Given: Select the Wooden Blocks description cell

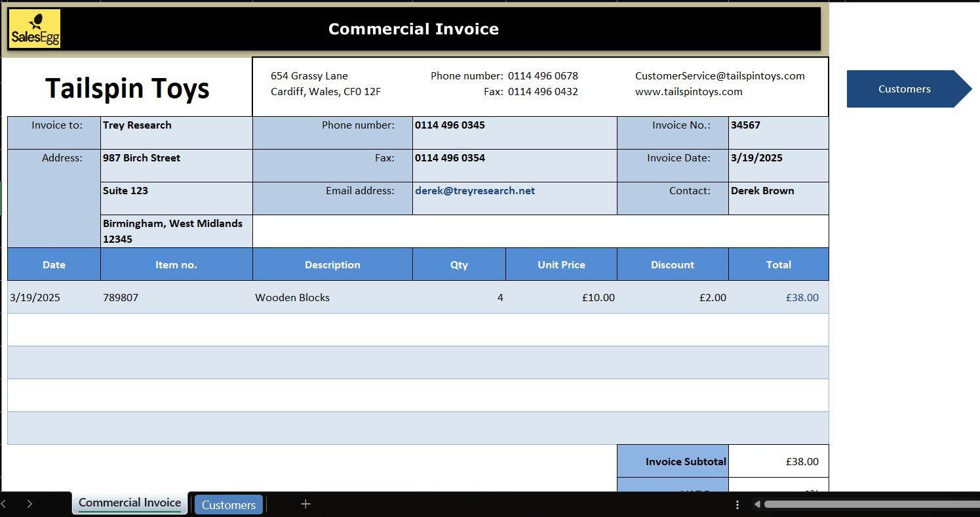Looking at the screenshot, I should coord(332,297).
